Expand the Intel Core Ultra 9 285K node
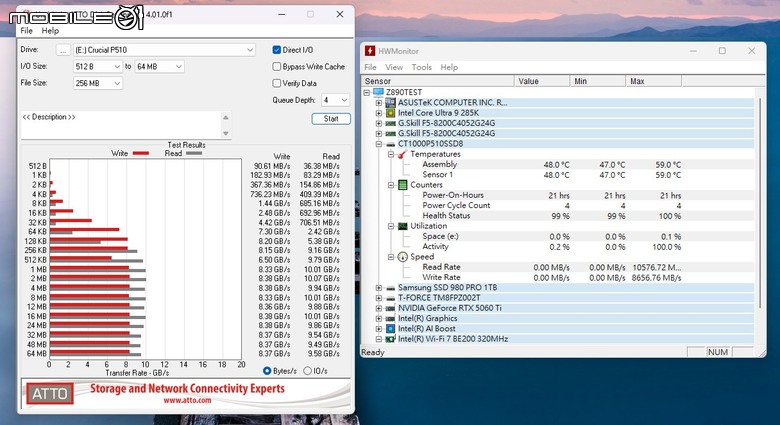 pyautogui.click(x=379, y=113)
